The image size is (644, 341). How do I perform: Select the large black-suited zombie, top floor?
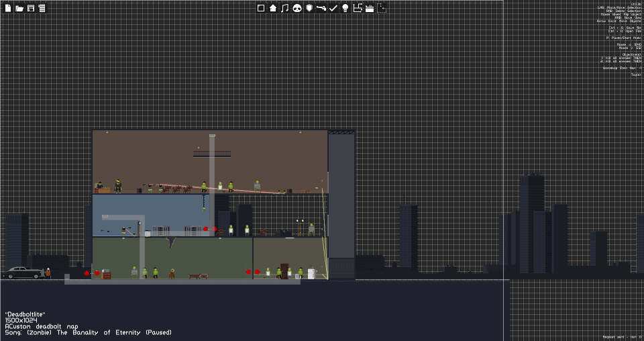118,186
